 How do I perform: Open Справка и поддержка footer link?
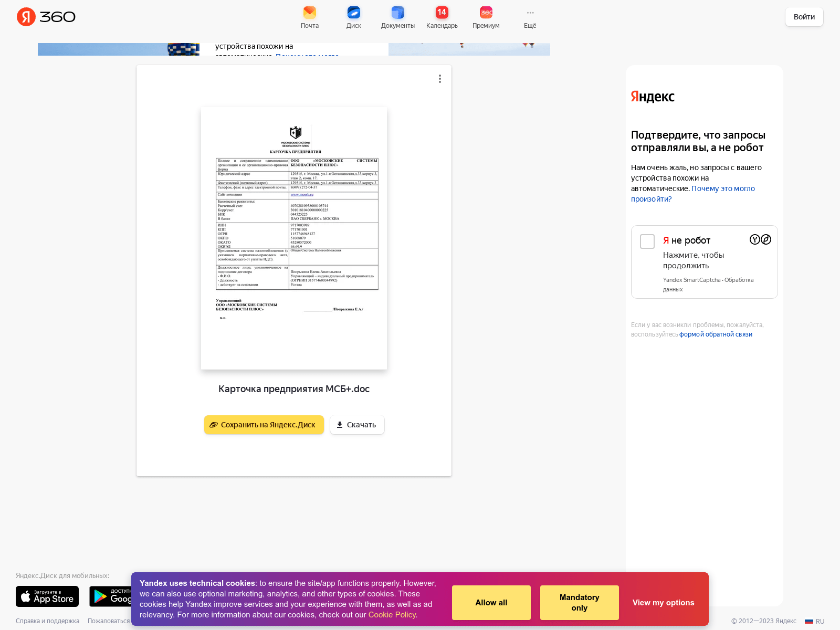point(47,621)
